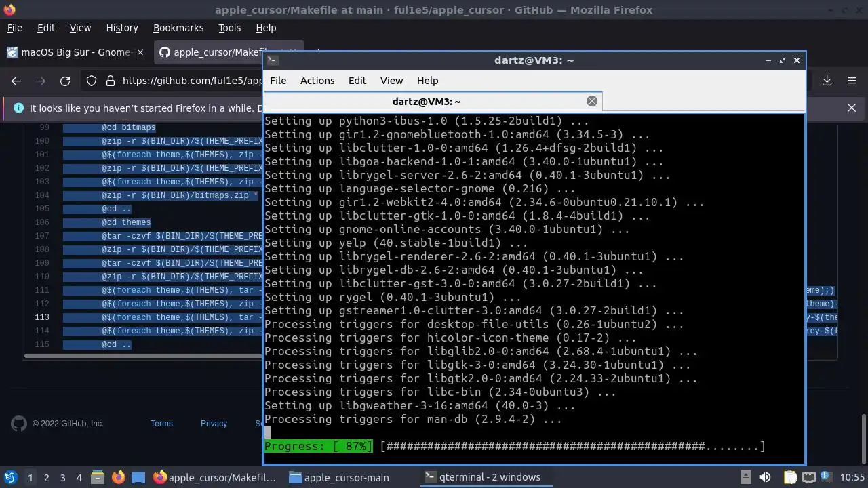Open qterminal Actions menu
This screenshot has width=868, height=488.
click(x=317, y=80)
